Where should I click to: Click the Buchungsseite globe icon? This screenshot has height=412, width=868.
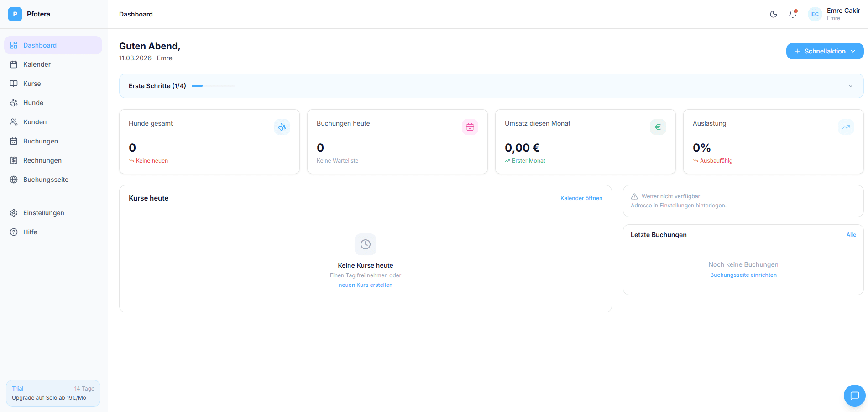(x=14, y=180)
